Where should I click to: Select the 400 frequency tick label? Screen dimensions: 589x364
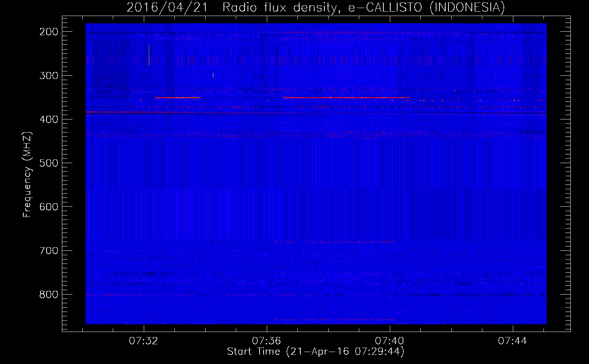(x=49, y=119)
